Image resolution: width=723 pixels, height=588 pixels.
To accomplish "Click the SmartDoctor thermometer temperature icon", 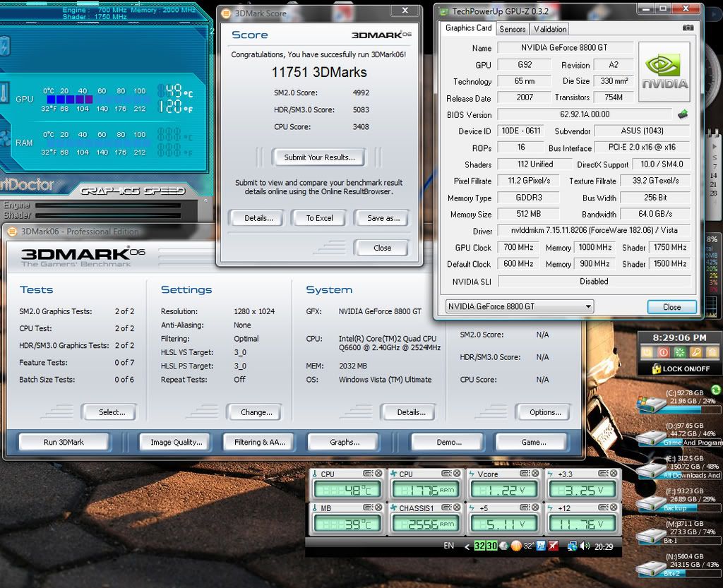I will point(5,93).
